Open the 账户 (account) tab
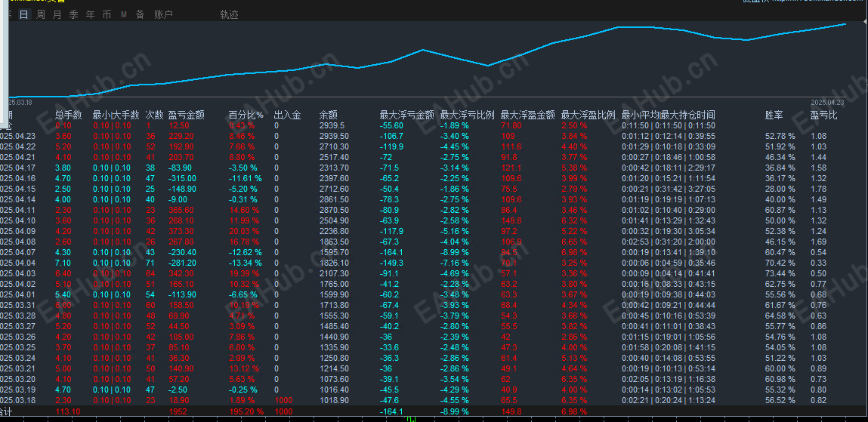 [x=163, y=15]
